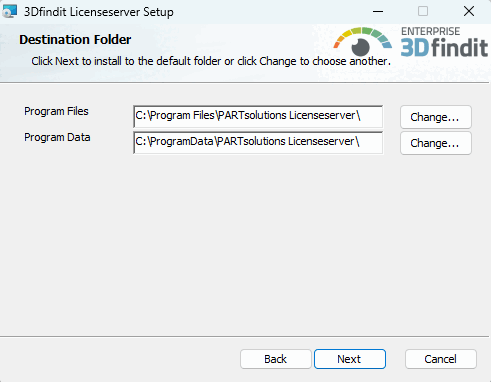Image resolution: width=491 pixels, height=382 pixels.
Task: Close the setup window
Action: (469, 12)
